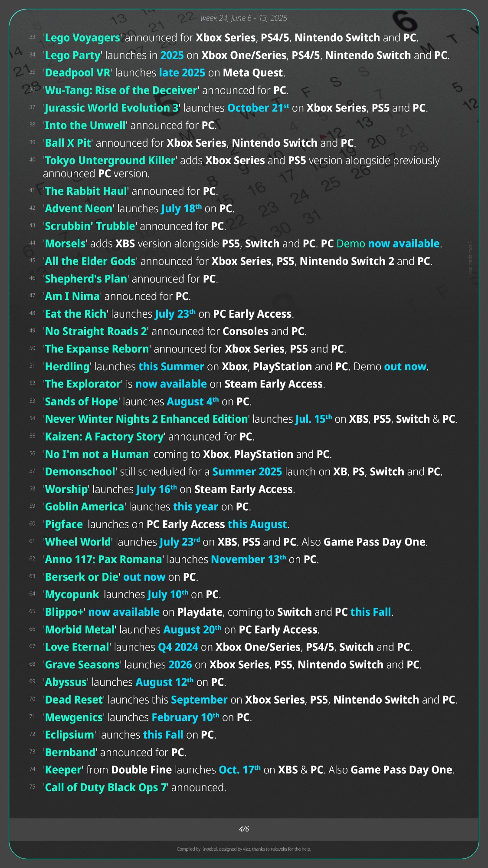Click 'Oct. 17th' release date
The width and height of the screenshot is (488, 868).
coord(240,770)
